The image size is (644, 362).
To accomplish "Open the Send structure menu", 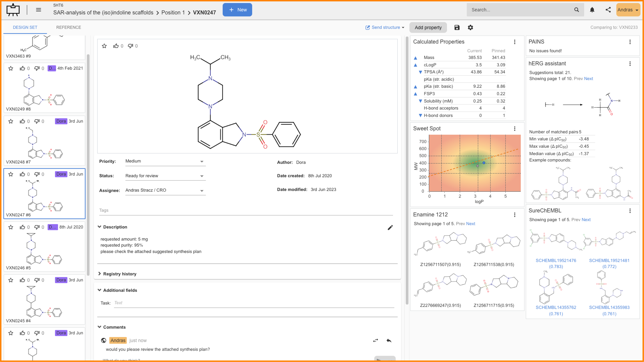I will click(385, 27).
